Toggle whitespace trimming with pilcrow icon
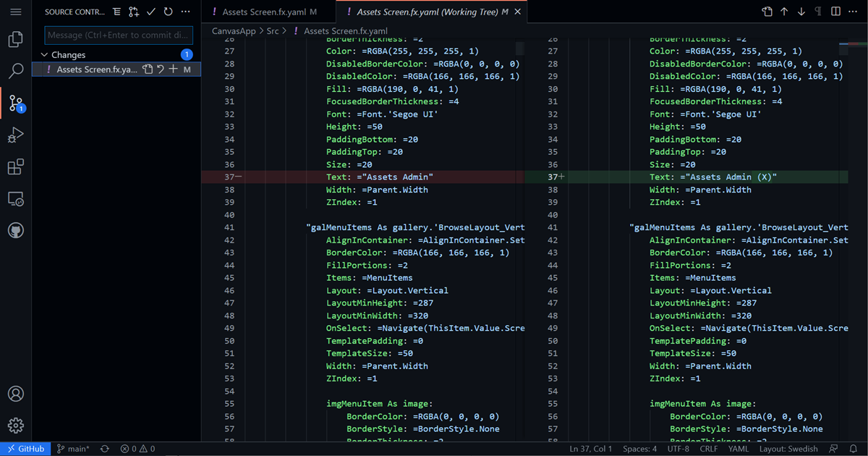The height and width of the screenshot is (456, 868). pyautogui.click(x=819, y=12)
